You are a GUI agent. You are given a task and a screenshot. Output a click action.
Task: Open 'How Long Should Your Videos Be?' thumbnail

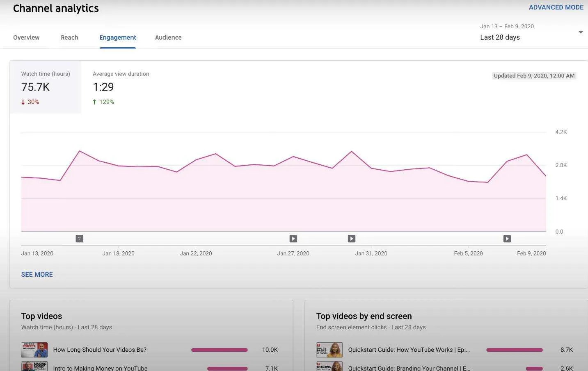[x=34, y=350]
